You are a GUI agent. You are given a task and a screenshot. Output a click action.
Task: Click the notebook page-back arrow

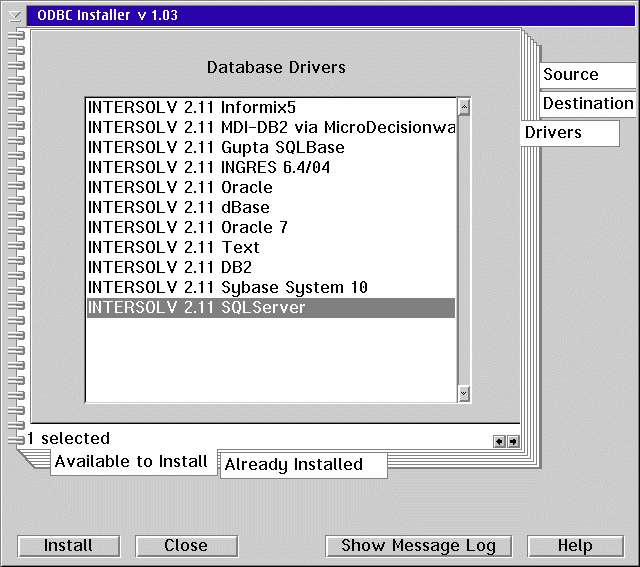(499, 441)
